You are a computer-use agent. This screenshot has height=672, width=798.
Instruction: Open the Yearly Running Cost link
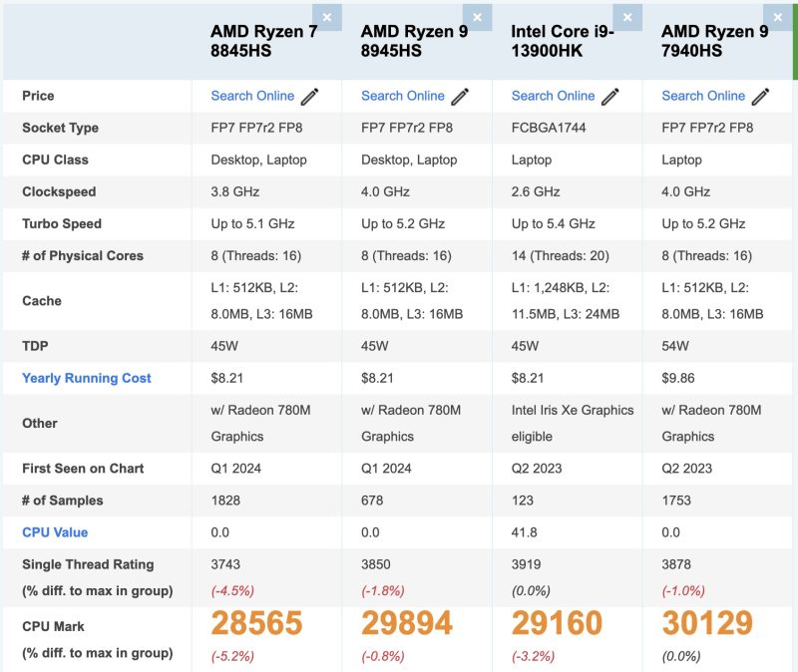[87, 378]
